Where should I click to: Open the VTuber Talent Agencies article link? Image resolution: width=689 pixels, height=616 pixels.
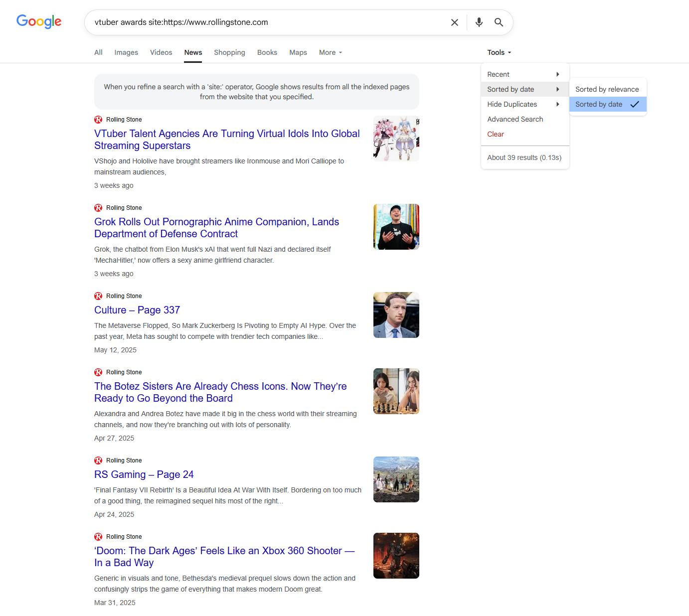click(227, 140)
